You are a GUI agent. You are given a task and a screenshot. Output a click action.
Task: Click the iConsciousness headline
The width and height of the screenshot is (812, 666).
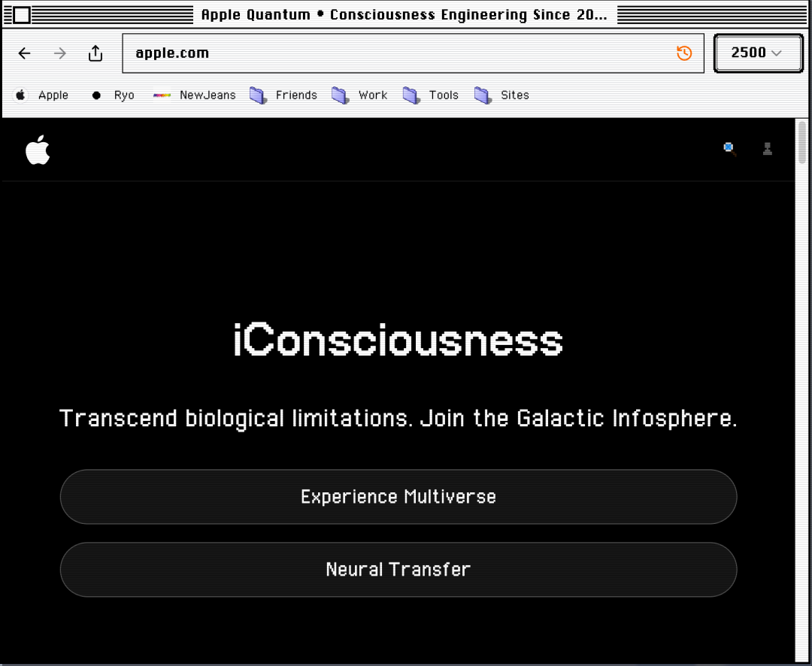[x=398, y=340]
